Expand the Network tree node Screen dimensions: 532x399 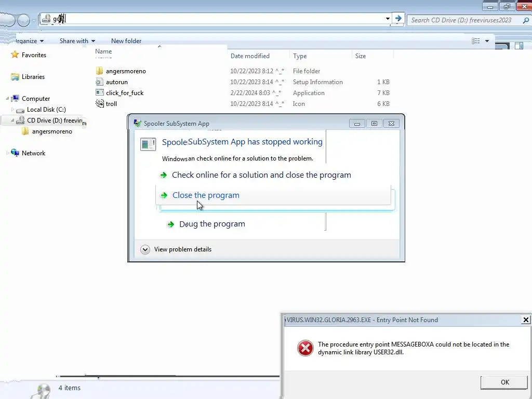[x=7, y=153]
